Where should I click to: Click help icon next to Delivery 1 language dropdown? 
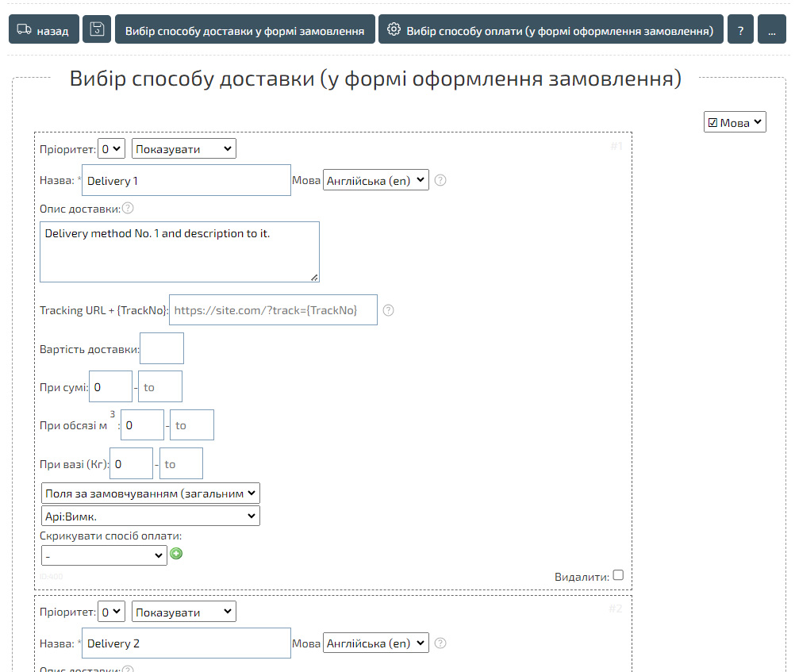click(440, 180)
